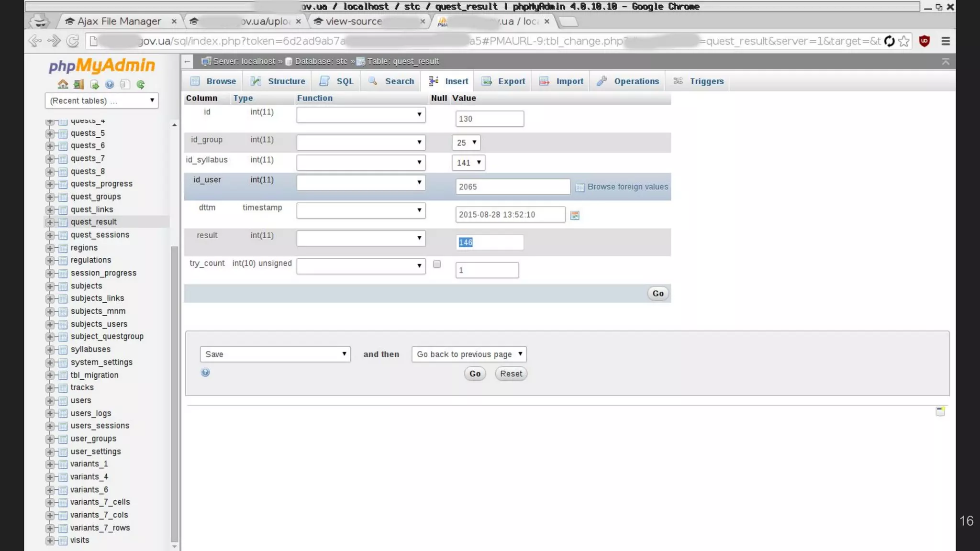Expand the quest_sessions tree node

(50, 235)
